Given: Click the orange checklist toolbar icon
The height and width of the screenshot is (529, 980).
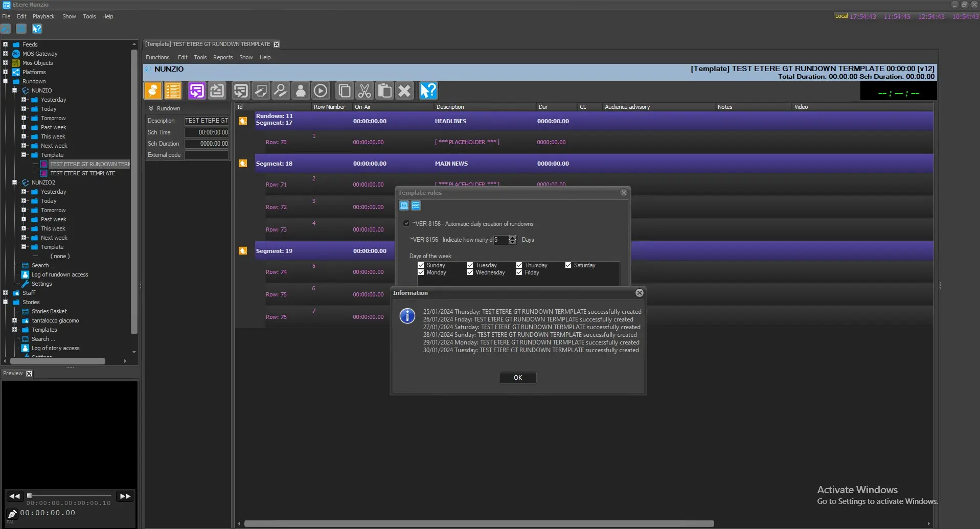Looking at the screenshot, I should pos(173,91).
